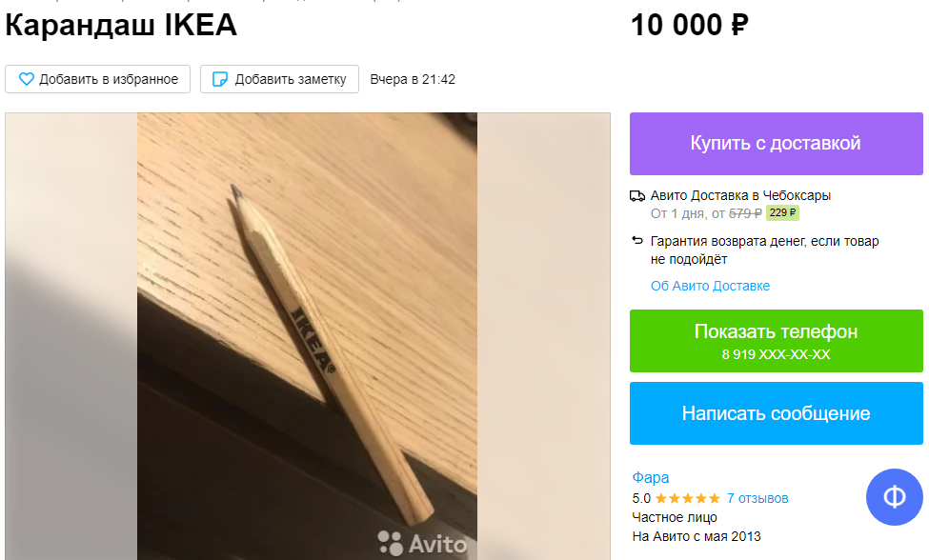Click the return arrow guarantee icon
The image size is (929, 560).
[636, 240]
